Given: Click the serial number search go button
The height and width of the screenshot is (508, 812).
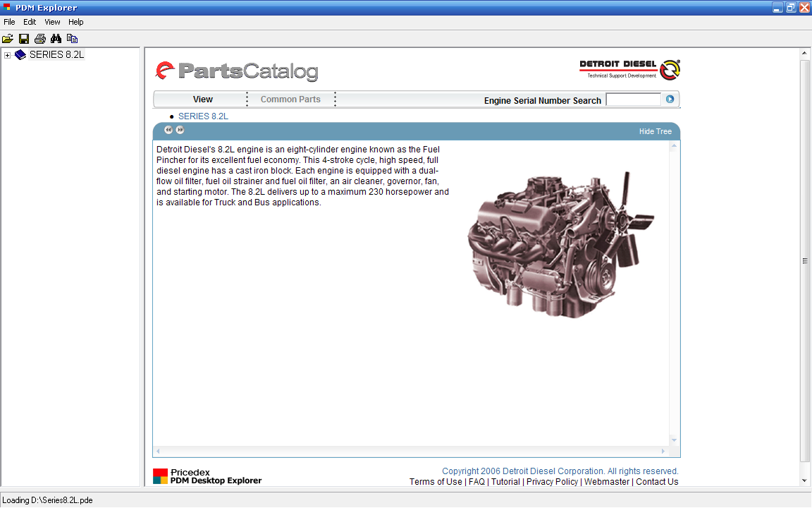Looking at the screenshot, I should pyautogui.click(x=670, y=99).
